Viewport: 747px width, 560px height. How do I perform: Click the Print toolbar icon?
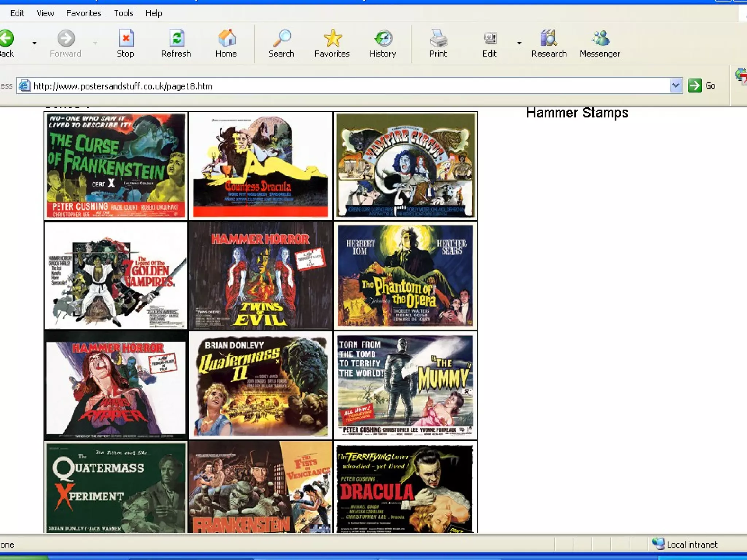point(438,39)
